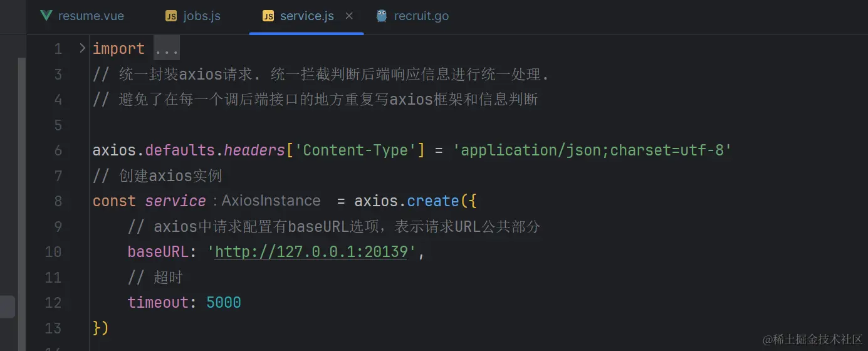Viewport: 868px width, 351px height.
Task: Click line number 6 in the gutter
Action: pos(58,150)
